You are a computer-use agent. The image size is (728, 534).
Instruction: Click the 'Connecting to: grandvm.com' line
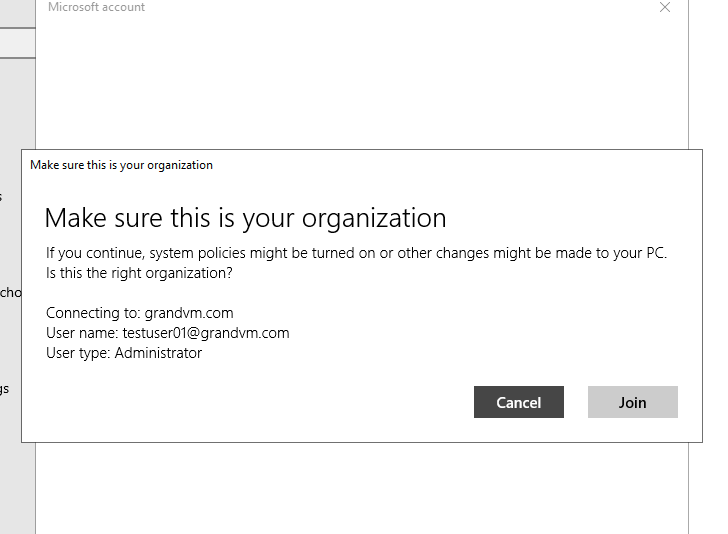click(139, 313)
